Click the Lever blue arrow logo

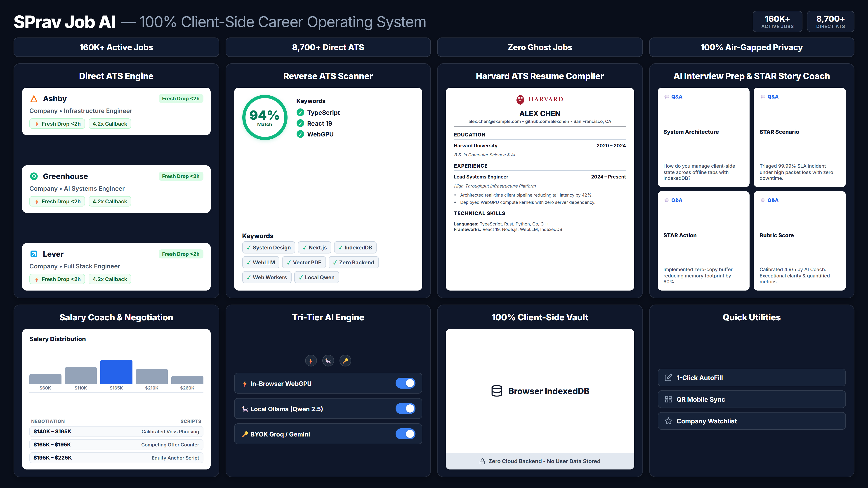pyautogui.click(x=34, y=254)
